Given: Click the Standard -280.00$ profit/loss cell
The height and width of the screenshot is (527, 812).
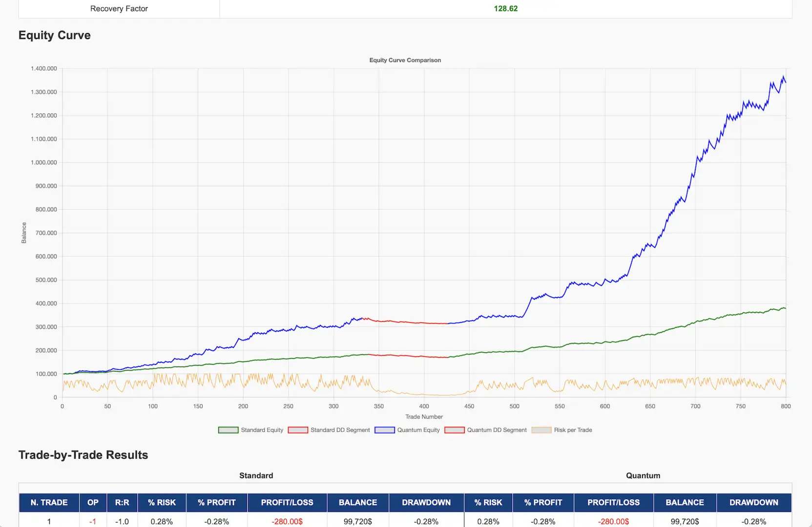Looking at the screenshot, I should [287, 521].
